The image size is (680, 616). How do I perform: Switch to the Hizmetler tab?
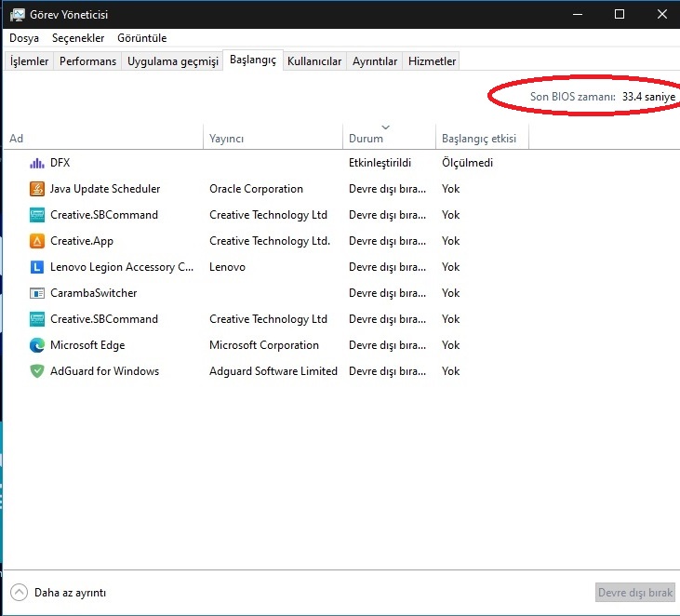[432, 61]
